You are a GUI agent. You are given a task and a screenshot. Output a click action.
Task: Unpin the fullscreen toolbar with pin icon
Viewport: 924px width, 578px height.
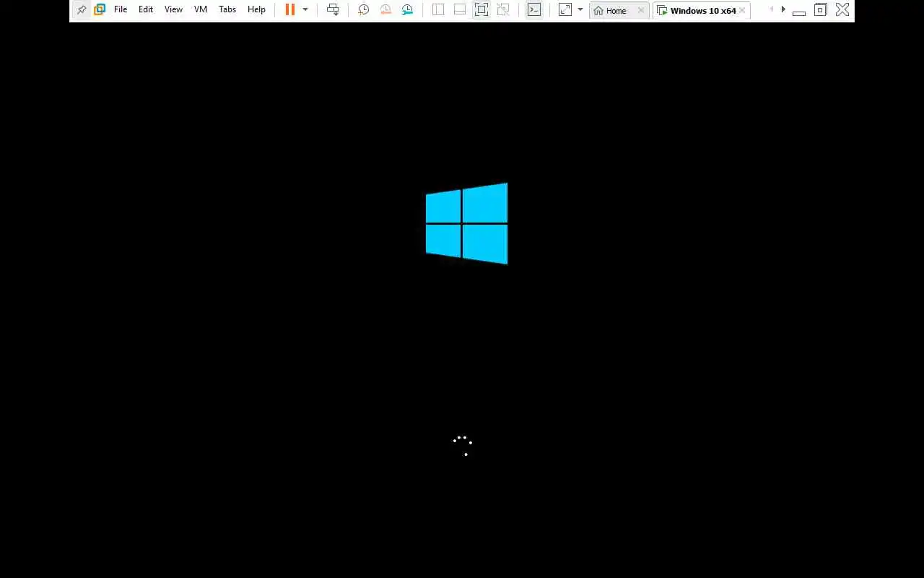click(82, 10)
